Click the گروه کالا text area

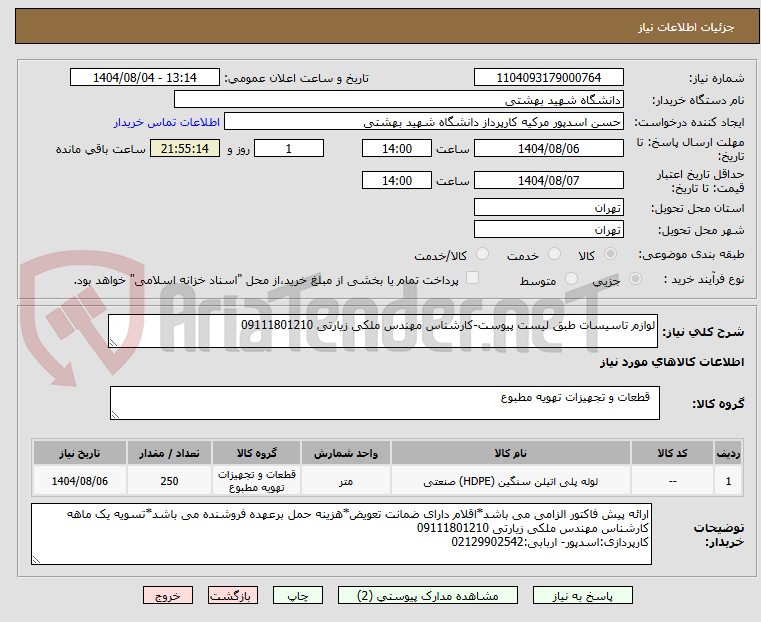coord(384,403)
